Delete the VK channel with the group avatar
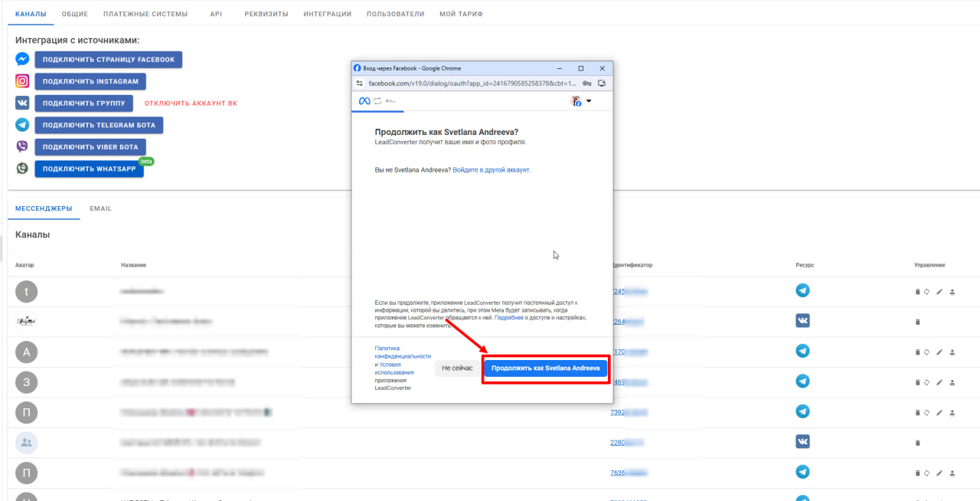The width and height of the screenshot is (980, 501). pos(917,443)
